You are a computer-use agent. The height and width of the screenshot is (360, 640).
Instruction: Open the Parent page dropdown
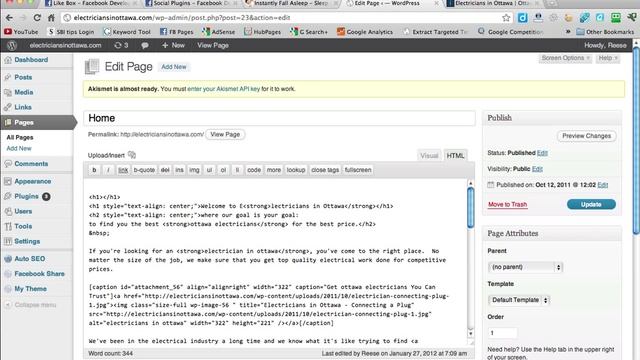pyautogui.click(x=525, y=267)
